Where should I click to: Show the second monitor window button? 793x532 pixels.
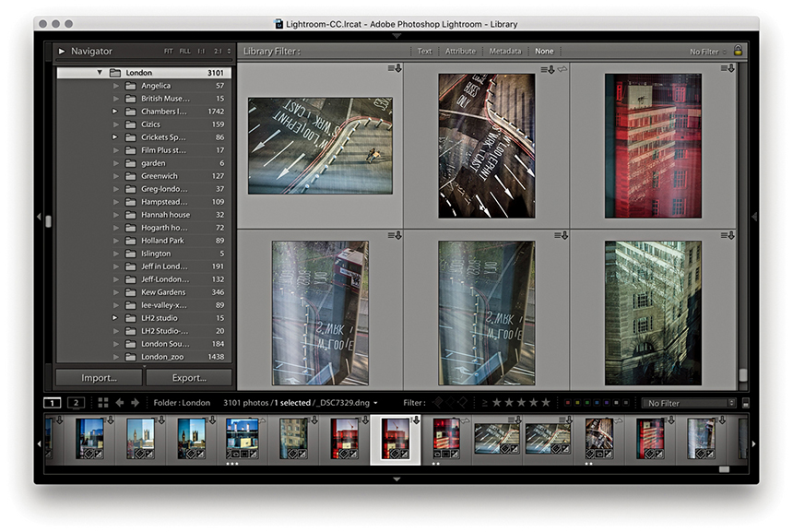point(76,403)
